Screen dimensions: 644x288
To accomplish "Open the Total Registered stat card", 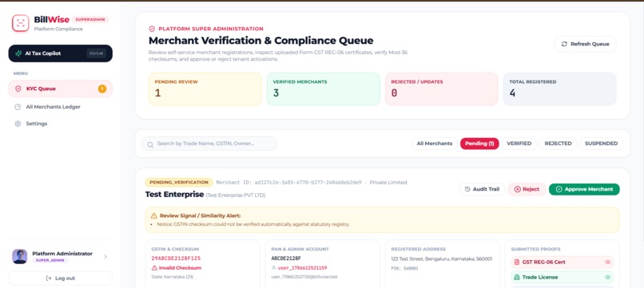I will tap(560, 89).
